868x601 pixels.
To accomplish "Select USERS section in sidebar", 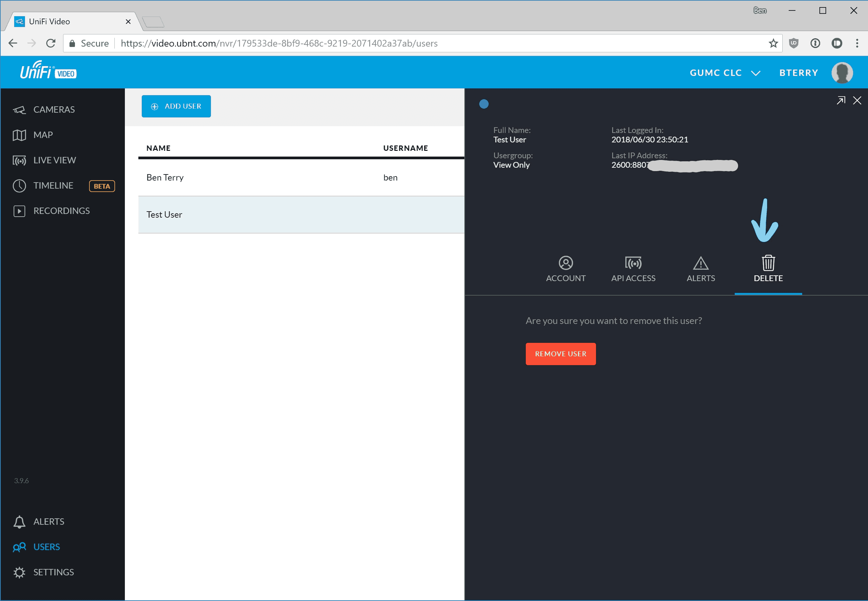I will click(47, 546).
